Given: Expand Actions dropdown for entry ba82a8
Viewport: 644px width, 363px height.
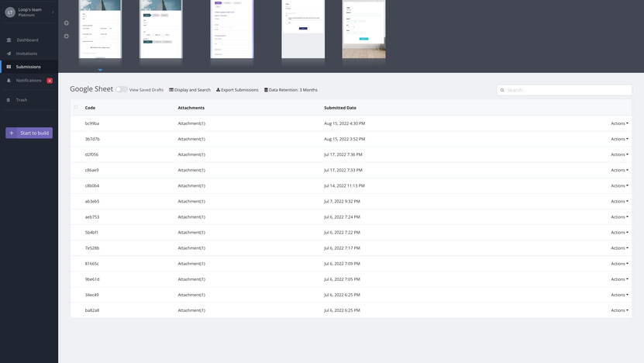Looking at the screenshot, I should (x=619, y=310).
